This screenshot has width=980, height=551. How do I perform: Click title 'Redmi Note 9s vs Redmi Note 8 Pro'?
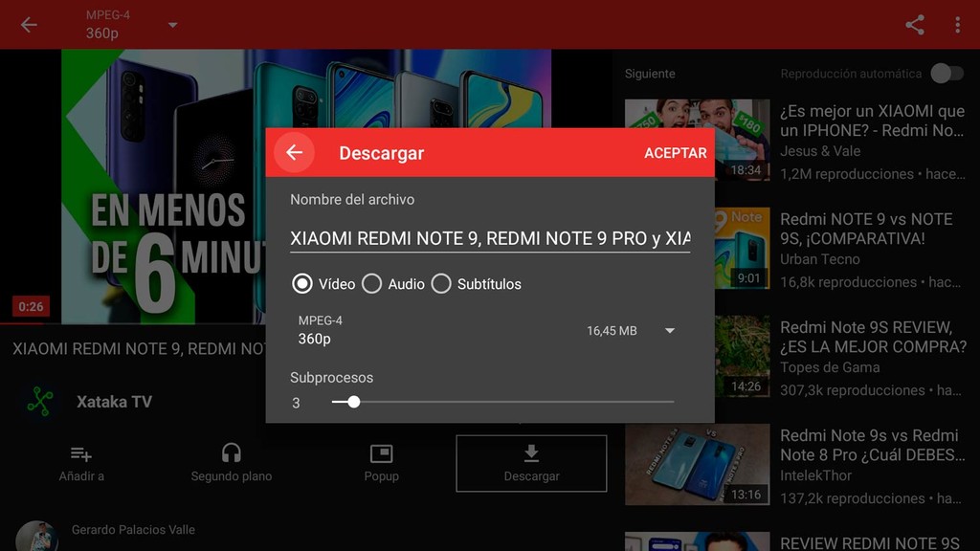coord(872,445)
